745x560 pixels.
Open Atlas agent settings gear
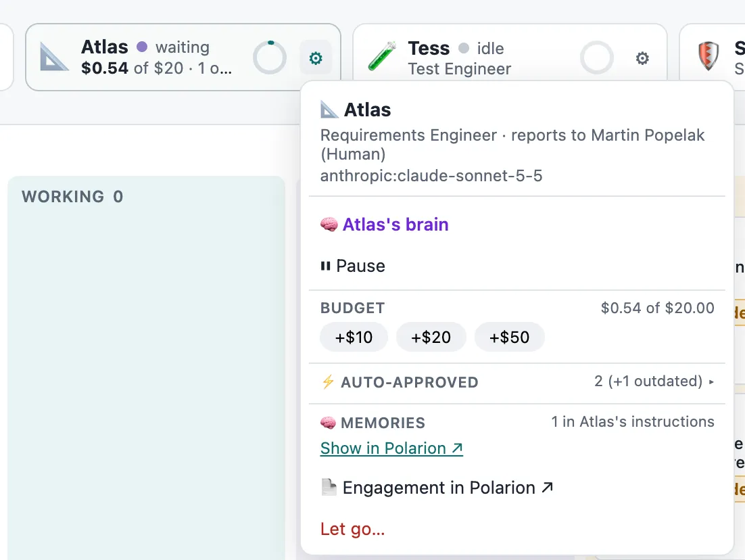(316, 58)
